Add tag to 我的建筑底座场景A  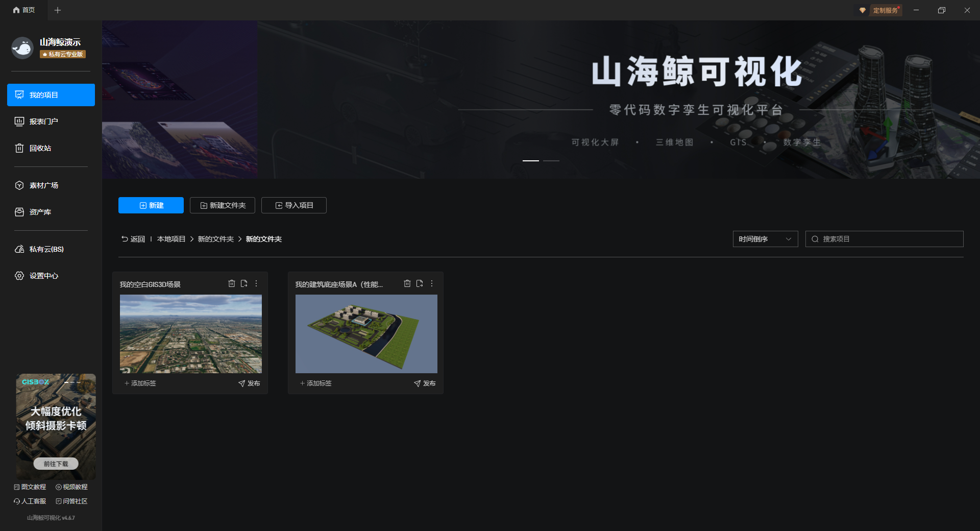[316, 383]
